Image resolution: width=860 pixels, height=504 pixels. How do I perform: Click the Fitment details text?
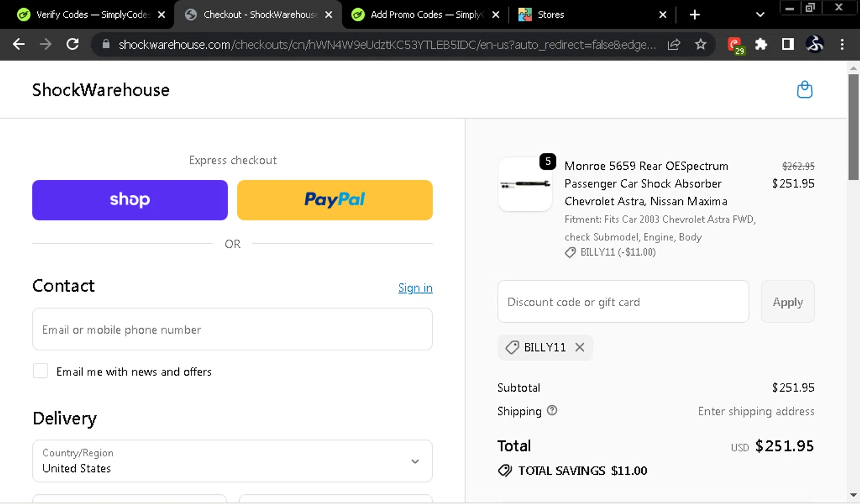660,228
